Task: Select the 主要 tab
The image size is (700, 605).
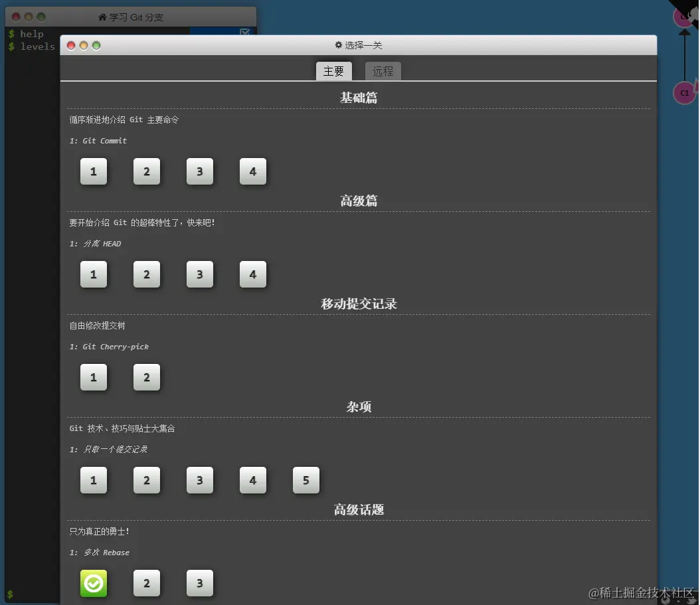Action: click(334, 71)
